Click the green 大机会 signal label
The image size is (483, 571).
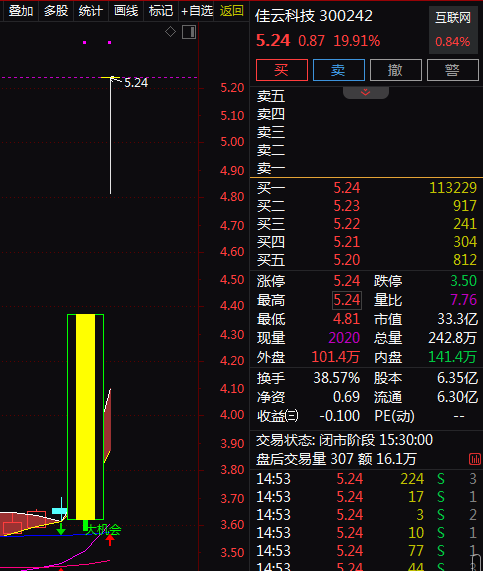103,530
